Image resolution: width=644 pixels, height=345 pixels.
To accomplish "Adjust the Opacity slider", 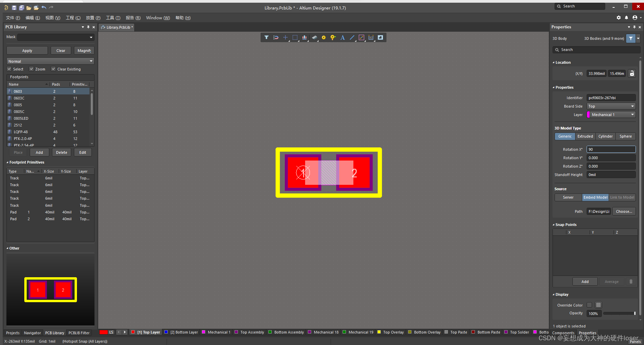I will click(619, 313).
